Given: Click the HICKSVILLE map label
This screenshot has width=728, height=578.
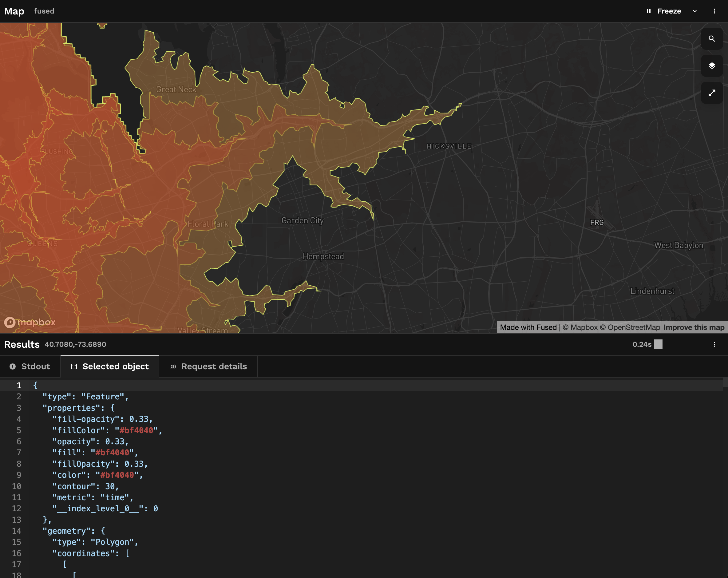Looking at the screenshot, I should tap(449, 147).
